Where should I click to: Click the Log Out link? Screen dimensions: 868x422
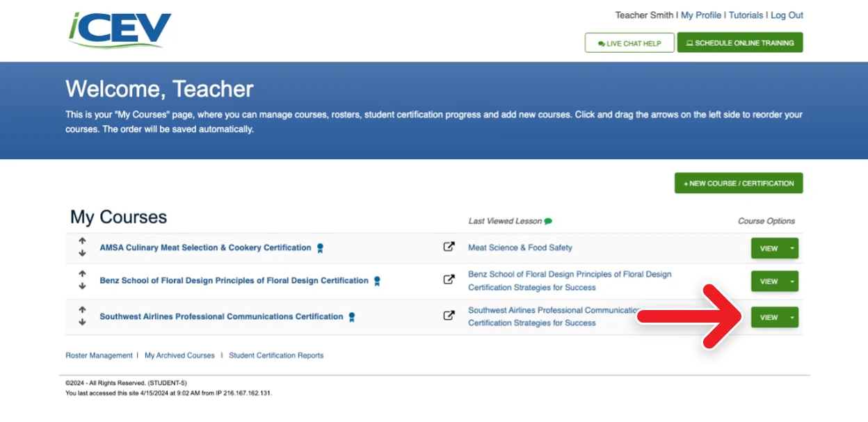pyautogui.click(x=787, y=15)
